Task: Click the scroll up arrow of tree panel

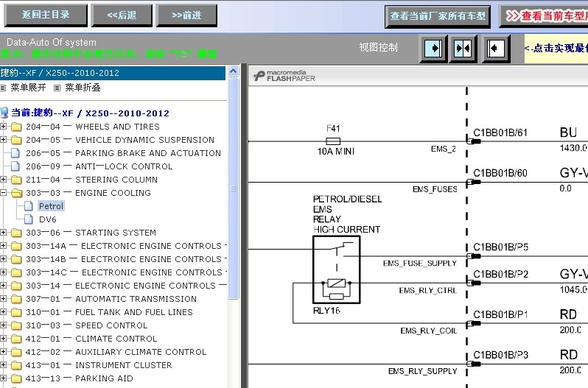Action: pos(234,71)
